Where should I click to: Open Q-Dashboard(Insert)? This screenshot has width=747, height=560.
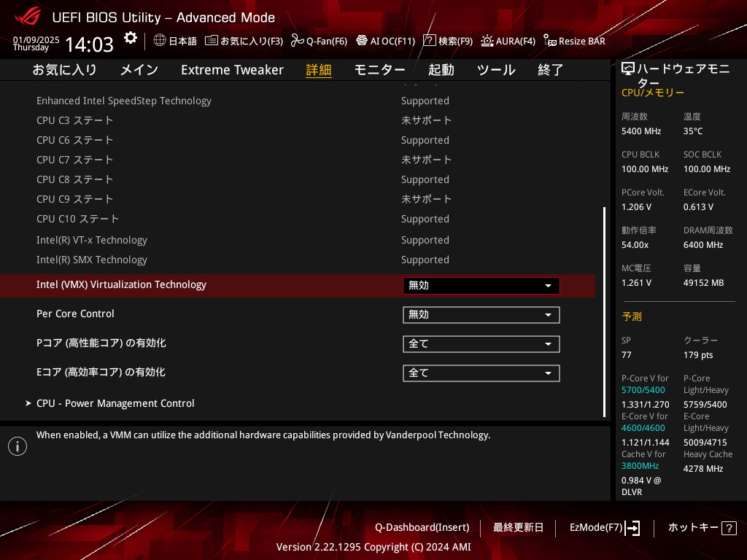click(422, 528)
